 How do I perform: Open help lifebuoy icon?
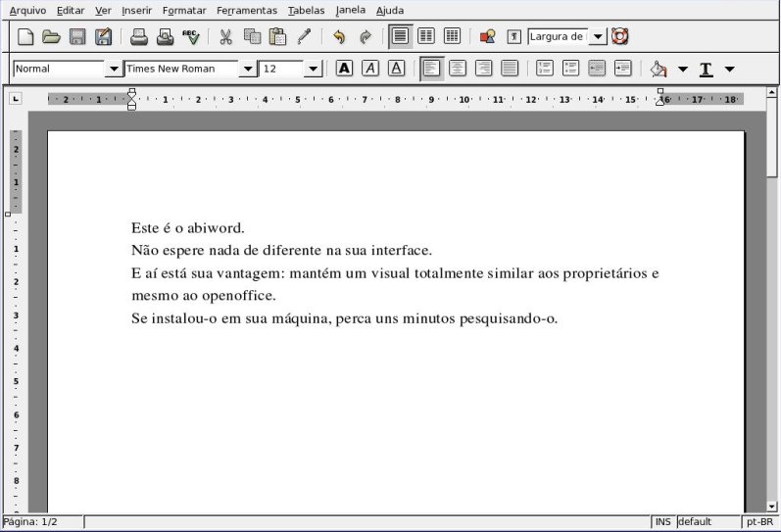(x=619, y=36)
